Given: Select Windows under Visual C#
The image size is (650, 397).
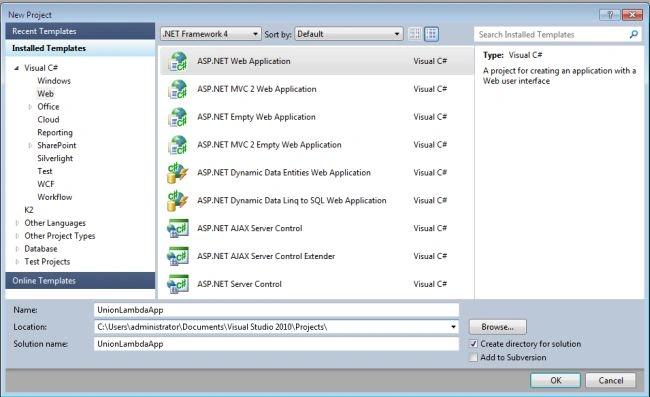Looking at the screenshot, I should [x=54, y=81].
